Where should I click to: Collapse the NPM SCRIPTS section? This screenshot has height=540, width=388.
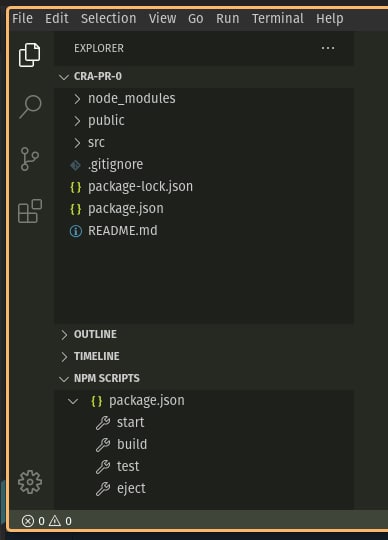click(204, 378)
